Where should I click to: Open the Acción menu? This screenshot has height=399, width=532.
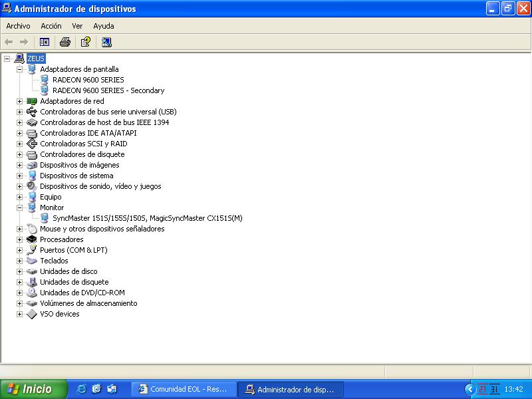click(x=51, y=26)
